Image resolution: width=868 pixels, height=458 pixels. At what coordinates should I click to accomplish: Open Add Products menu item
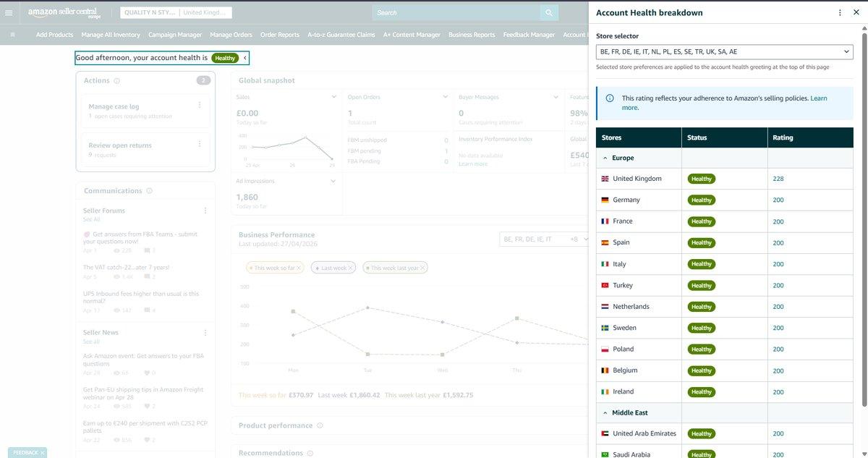54,35
